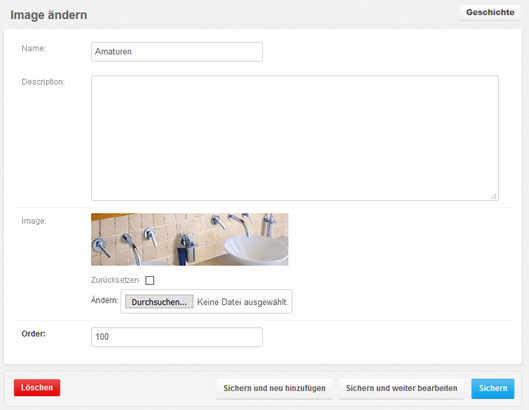Click the Geschichte history button
529x410 pixels.
click(490, 12)
